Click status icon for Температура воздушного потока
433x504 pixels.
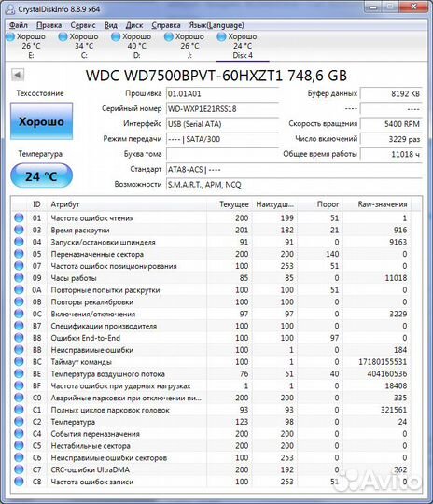[19, 374]
